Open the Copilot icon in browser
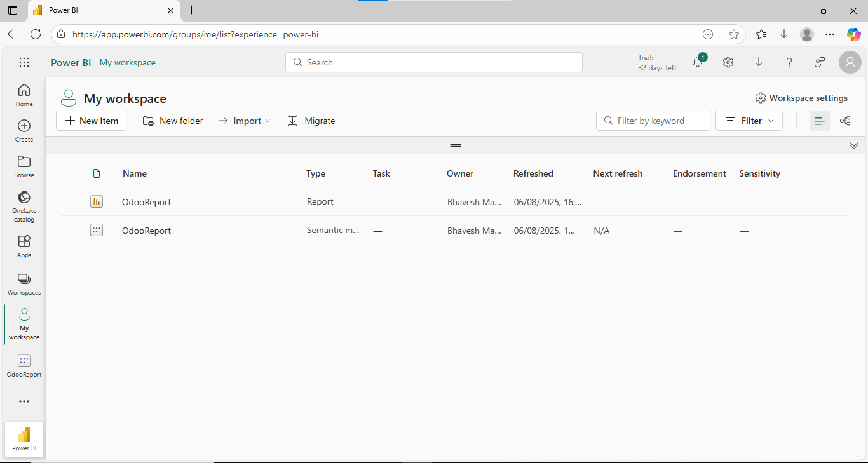Screen dimensions: 868x463 click(x=853, y=34)
